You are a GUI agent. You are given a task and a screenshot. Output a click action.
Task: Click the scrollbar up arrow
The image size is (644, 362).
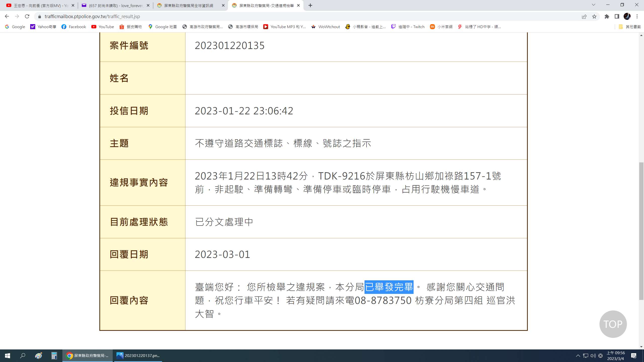pyautogui.click(x=641, y=35)
